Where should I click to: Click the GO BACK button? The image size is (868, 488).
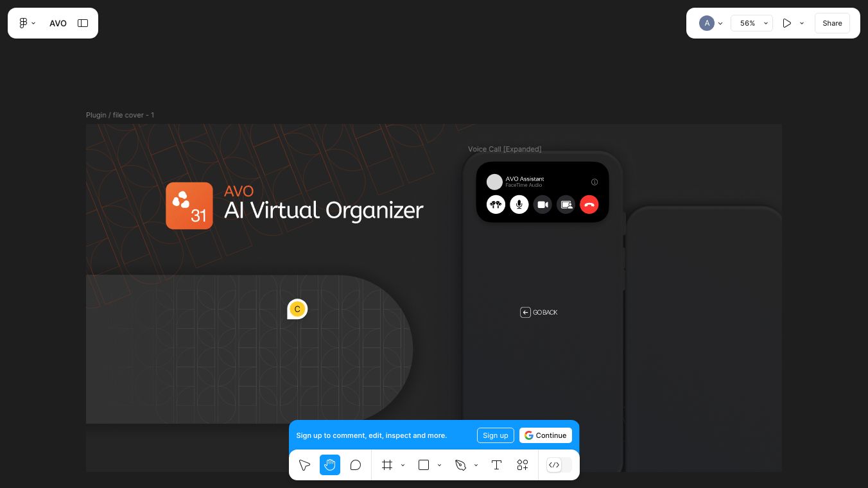[x=539, y=313]
